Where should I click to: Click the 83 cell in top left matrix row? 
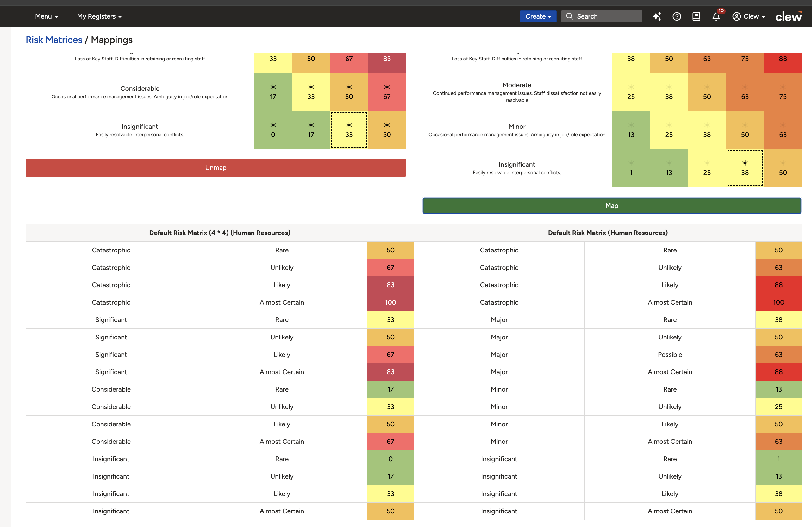387,63
